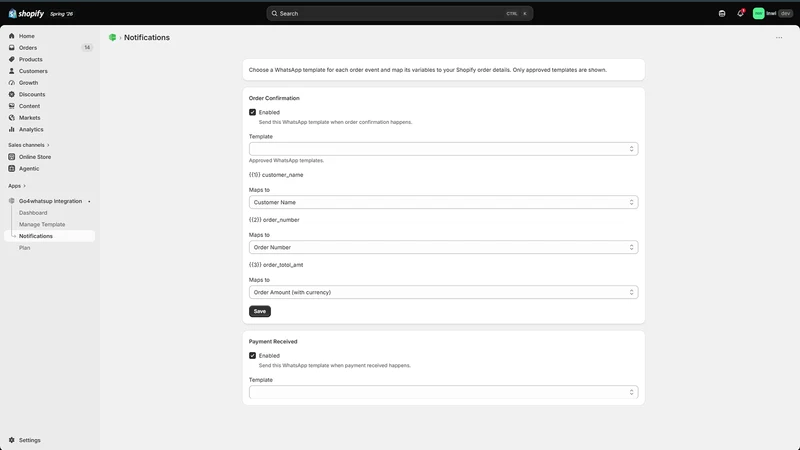
Task: Click the Customers person icon
Action: [x=12, y=71]
